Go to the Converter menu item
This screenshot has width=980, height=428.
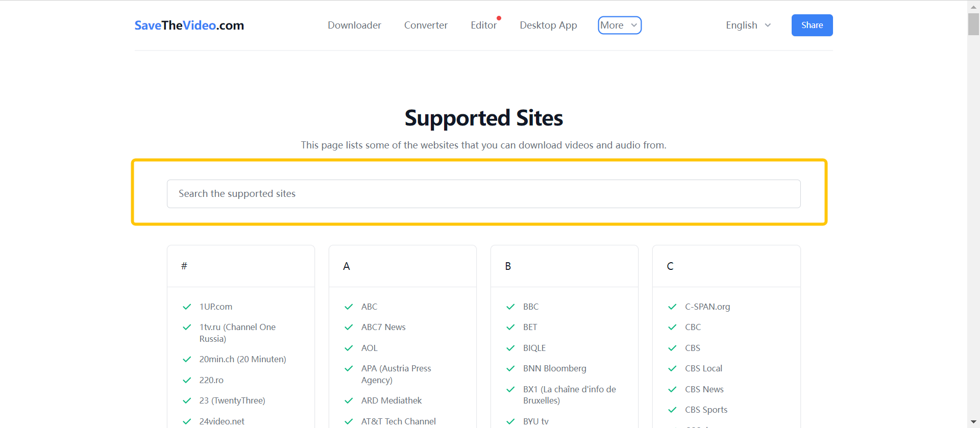click(426, 26)
